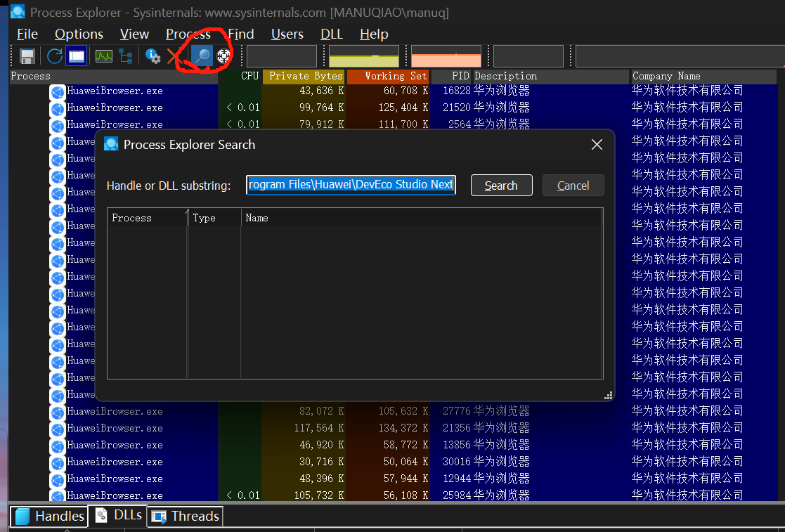Click the Name column header in search results
Viewport: 785px width, 532px height.
coord(422,218)
